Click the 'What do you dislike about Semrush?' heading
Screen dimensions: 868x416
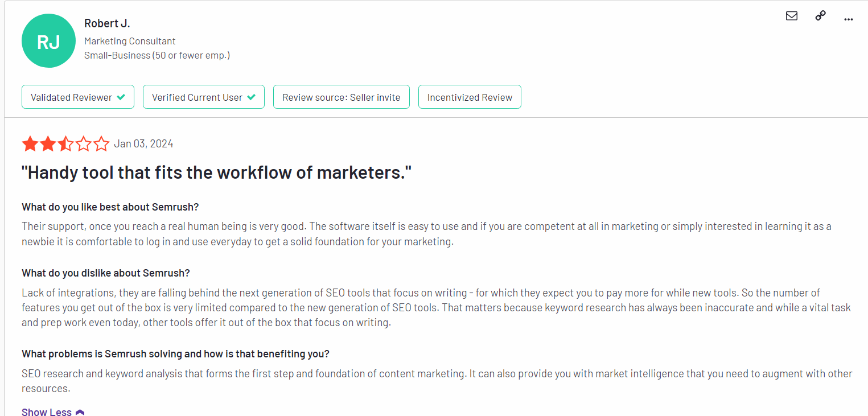coord(106,273)
